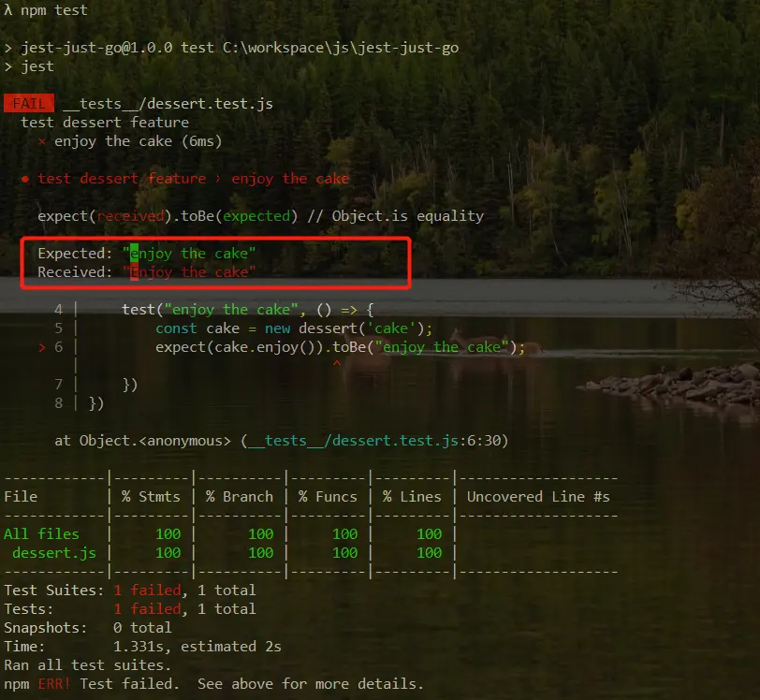Click the '% Branch' column header
This screenshot has width=760, height=700.
click(240, 497)
